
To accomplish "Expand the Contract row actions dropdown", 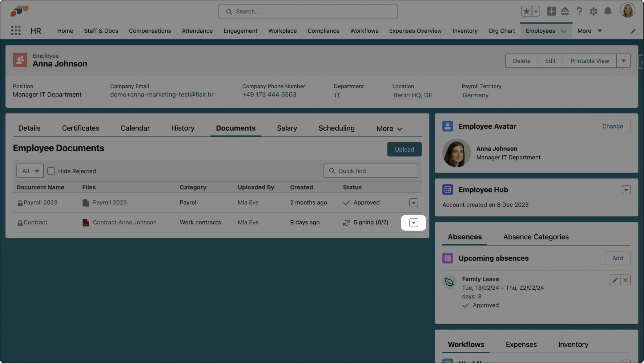I will [414, 223].
